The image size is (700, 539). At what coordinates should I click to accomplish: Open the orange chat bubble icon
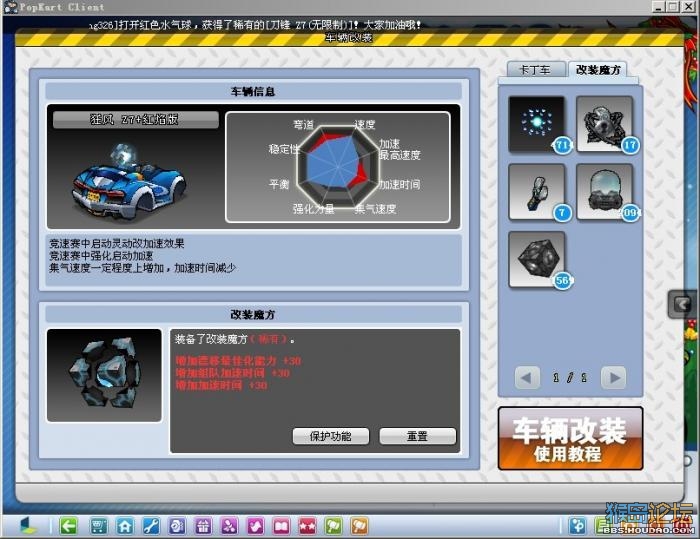tap(360, 526)
